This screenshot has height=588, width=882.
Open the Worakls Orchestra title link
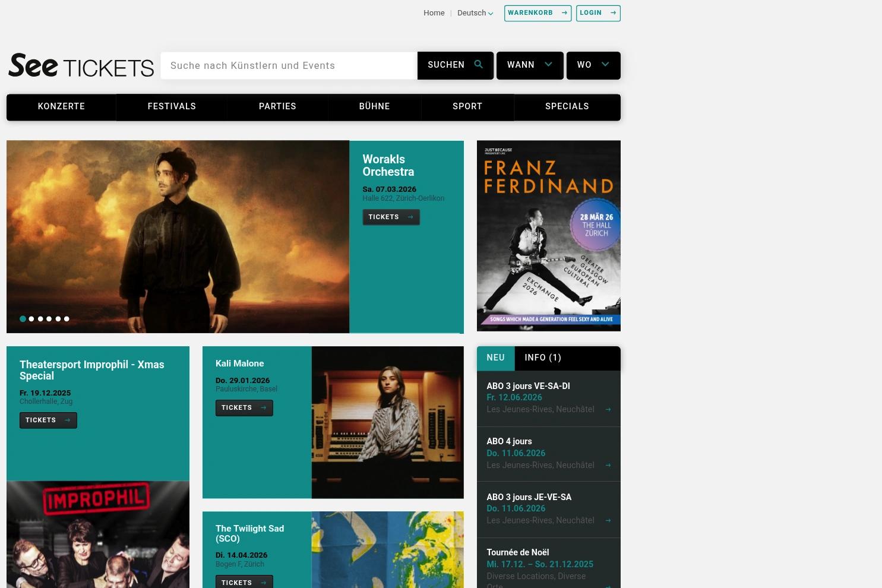[388, 166]
